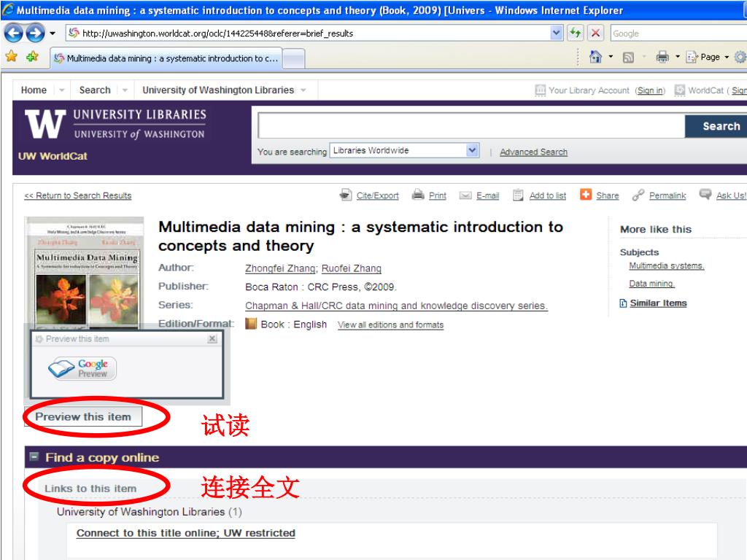Screen dimensions: 747x560
Task: Click the Google search box
Action: click(678, 34)
